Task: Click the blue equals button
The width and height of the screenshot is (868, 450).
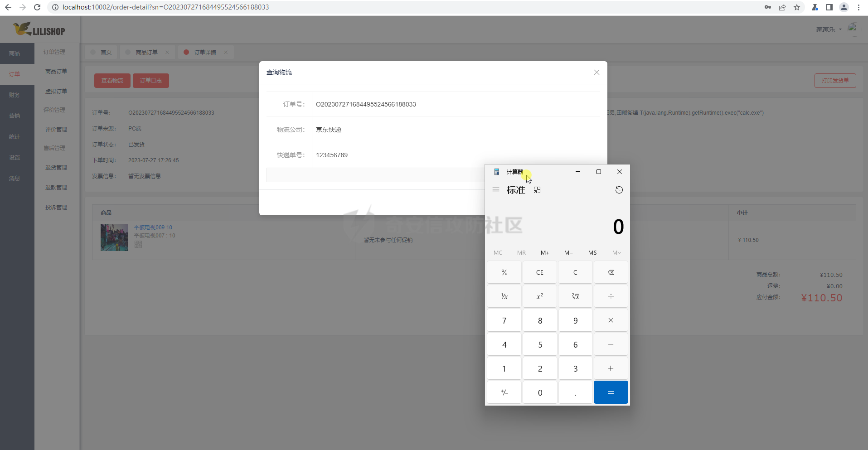Action: [x=611, y=392]
